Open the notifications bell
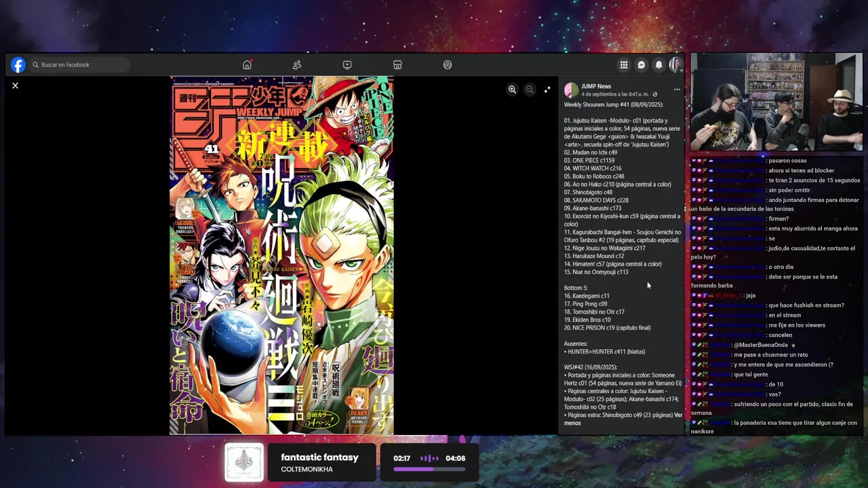The image size is (868, 488). coord(658,65)
